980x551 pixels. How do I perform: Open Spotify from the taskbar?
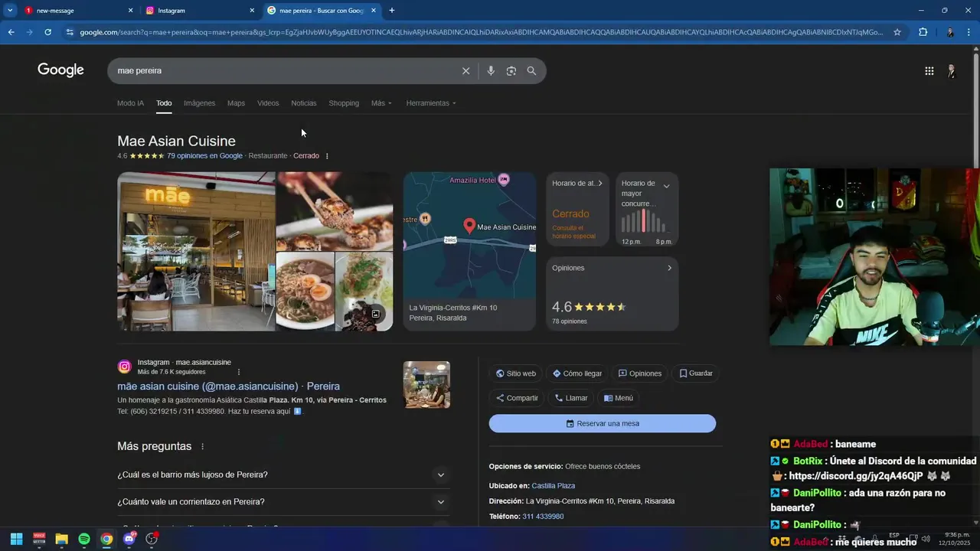84,539
